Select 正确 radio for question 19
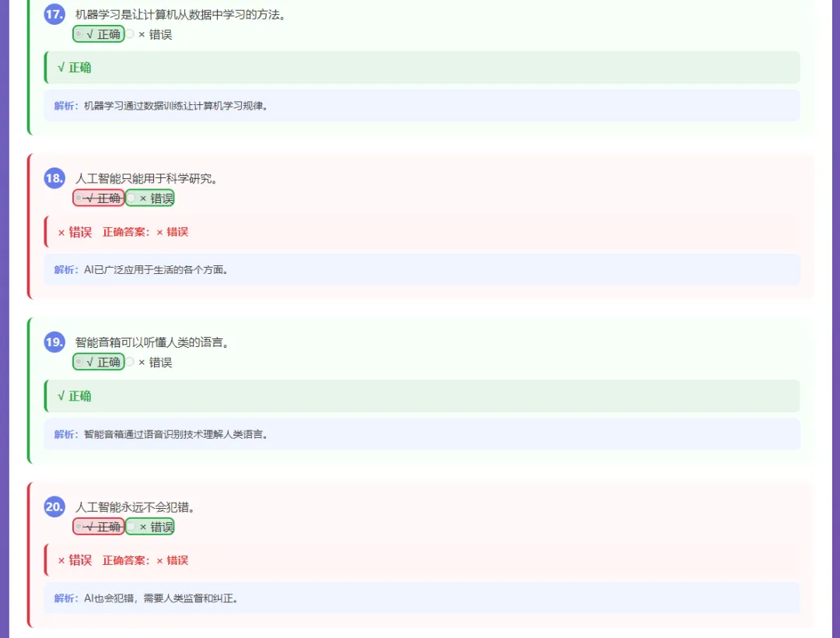 pyautogui.click(x=79, y=362)
